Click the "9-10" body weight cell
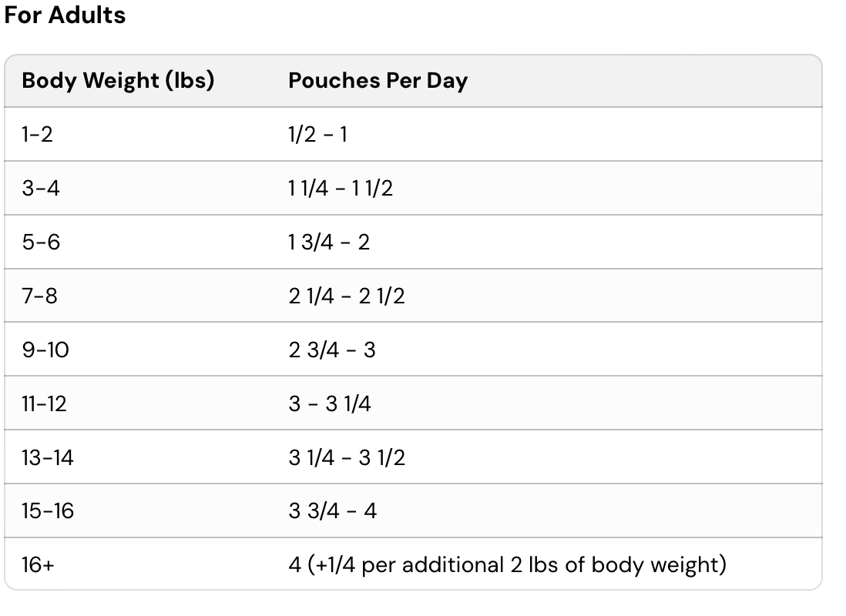 click(45, 350)
